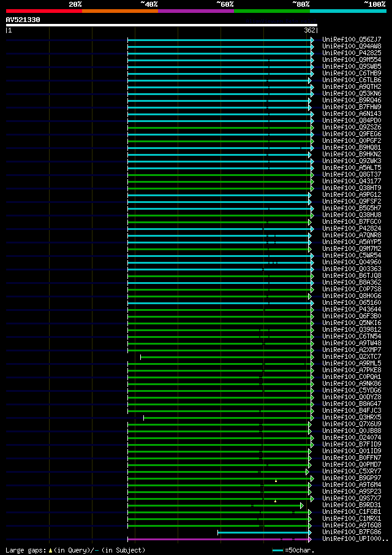The height and width of the screenshot is (555, 392).
Task: Click the UniRef100_C1MRX1 entry
Action: pos(352,519)
